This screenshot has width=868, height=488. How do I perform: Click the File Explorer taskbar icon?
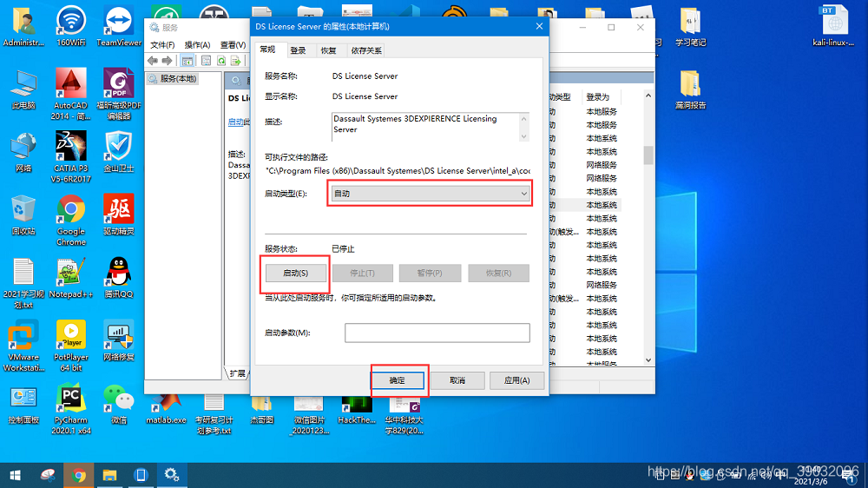coord(109,475)
